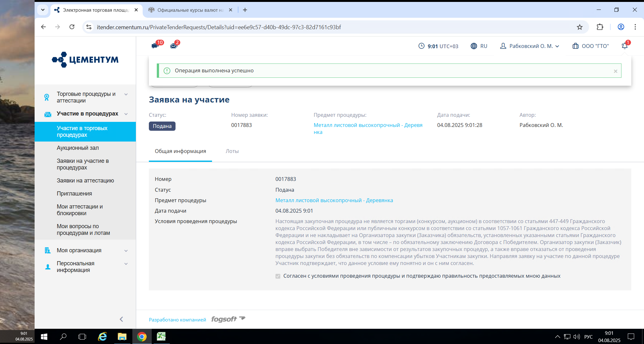Collapse sidebar with left arrow chevron
The width and height of the screenshot is (644, 344).
tap(121, 319)
